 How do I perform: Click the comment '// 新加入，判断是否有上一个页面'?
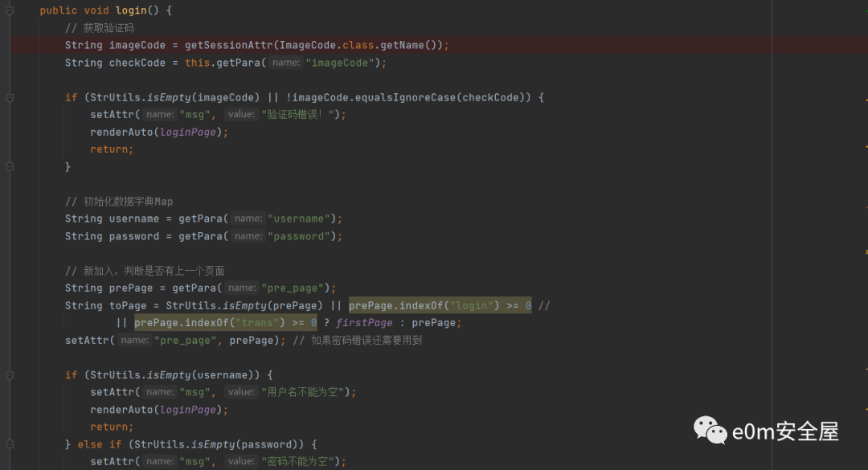[x=145, y=271]
